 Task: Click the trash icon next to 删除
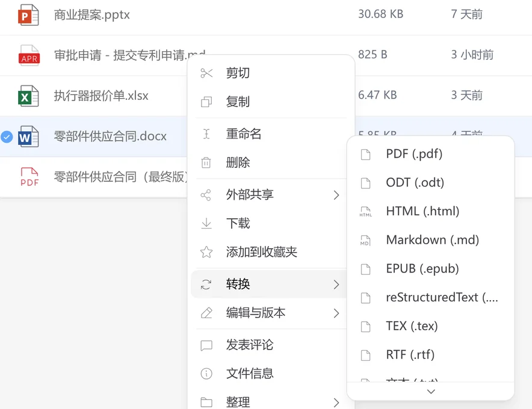coord(206,162)
